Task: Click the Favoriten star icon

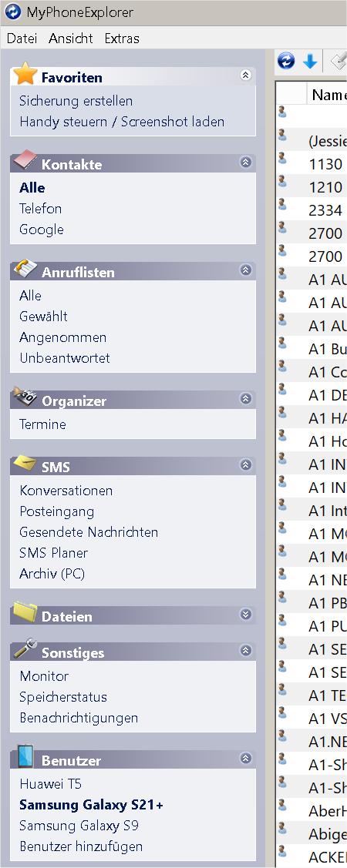Action: coord(25,74)
